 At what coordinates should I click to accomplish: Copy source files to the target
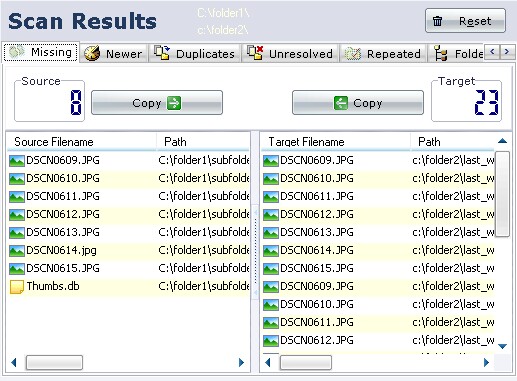pos(157,103)
